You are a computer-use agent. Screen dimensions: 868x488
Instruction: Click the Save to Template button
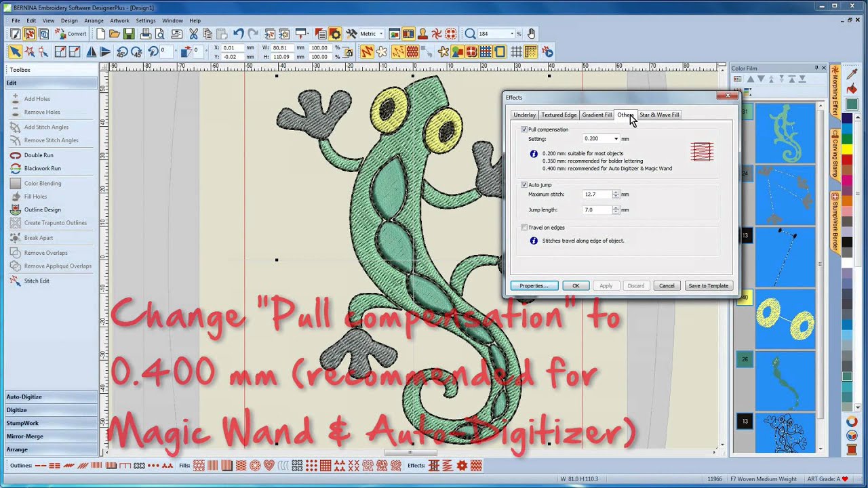[708, 286]
